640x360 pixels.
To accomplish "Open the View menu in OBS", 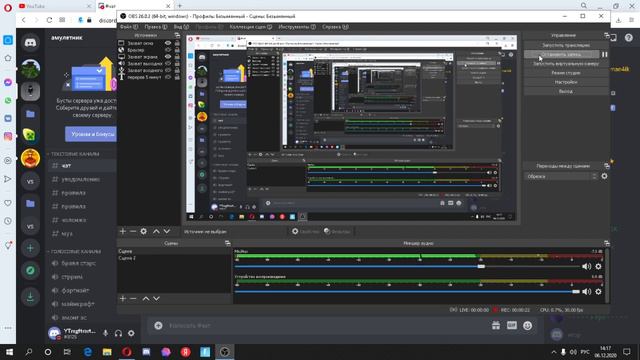I will 181,27.
